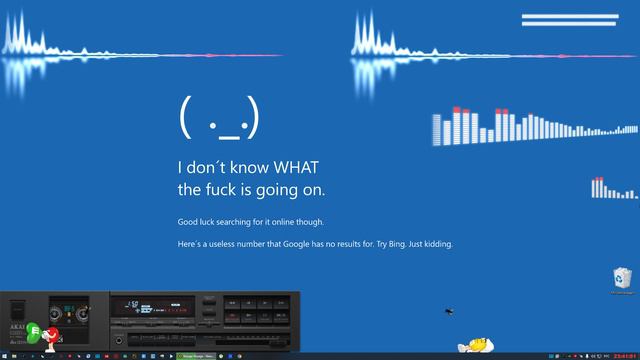Viewport: 640px width, 360px height.
Task: Click the cassette deck's lit counter display
Action: [153, 307]
